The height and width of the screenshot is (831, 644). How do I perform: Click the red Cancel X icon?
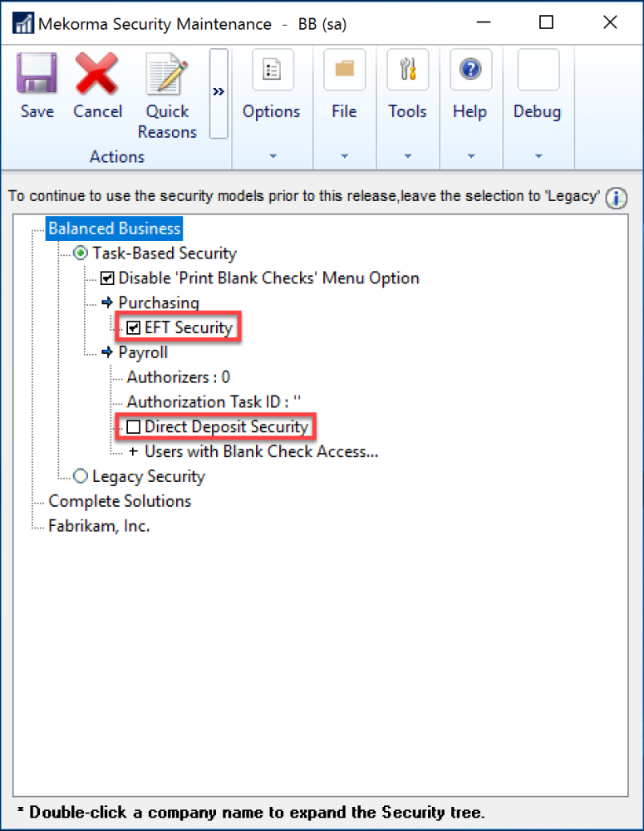[x=96, y=73]
